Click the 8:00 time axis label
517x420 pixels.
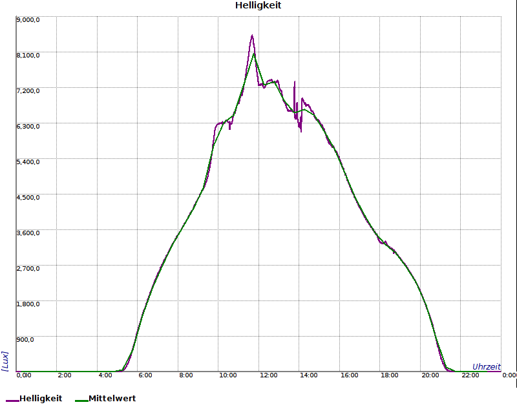point(186,375)
